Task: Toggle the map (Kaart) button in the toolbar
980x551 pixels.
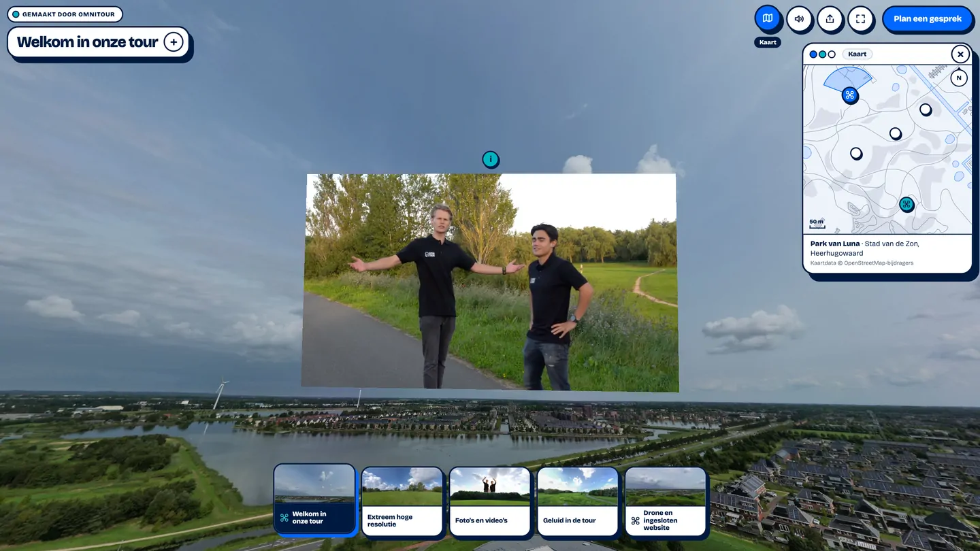Action: [768, 18]
